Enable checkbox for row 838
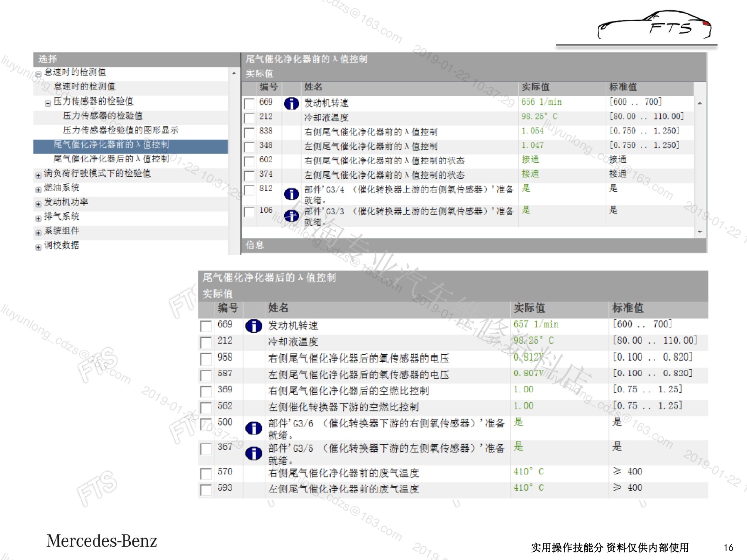747x560 pixels. 249,133
